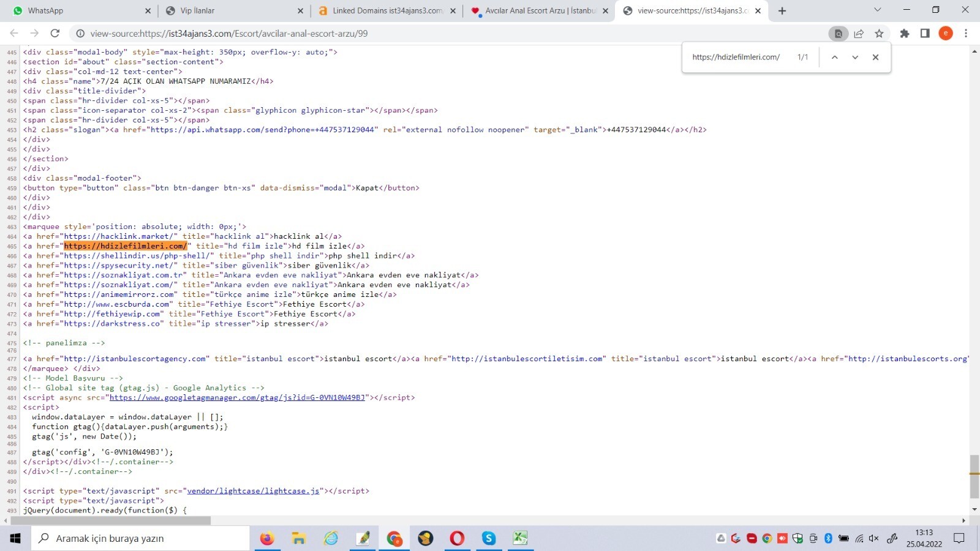Image resolution: width=980 pixels, height=551 pixels.
Task: Click the share page icon in address bar
Action: [x=859, y=34]
